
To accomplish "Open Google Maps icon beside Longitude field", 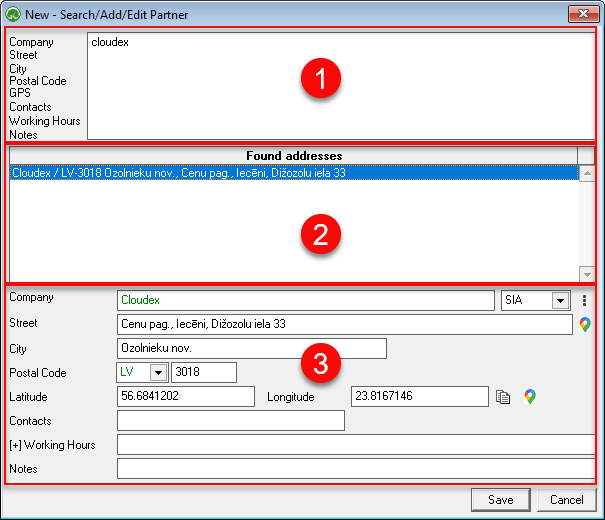I will coord(530,397).
